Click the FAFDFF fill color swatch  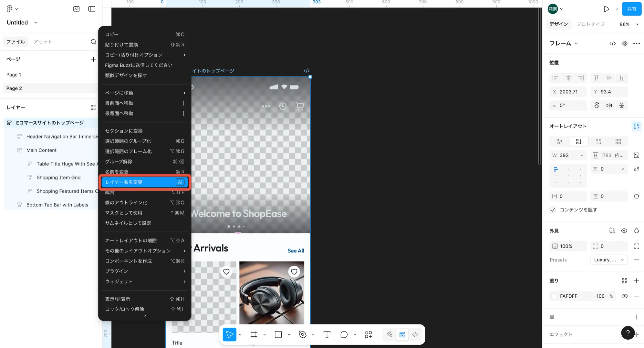pos(555,296)
